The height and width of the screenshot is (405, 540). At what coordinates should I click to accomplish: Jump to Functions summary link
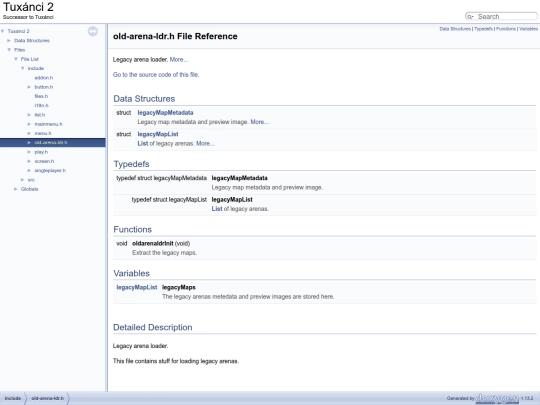tap(506, 29)
